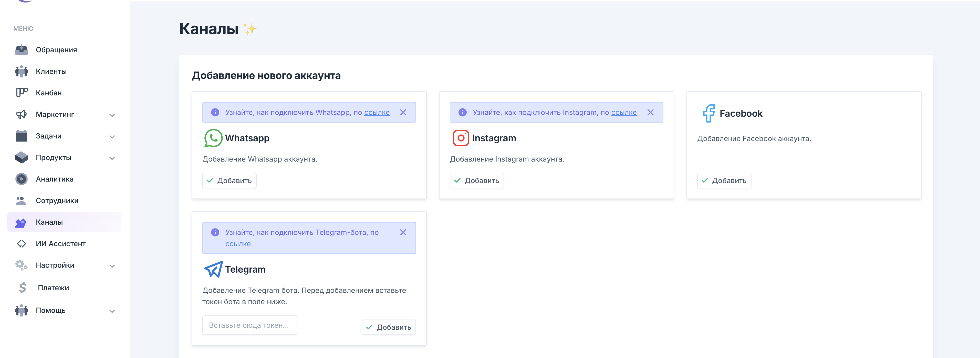Close the Instagram info banner
Screen dimensions: 980x358
pyautogui.click(x=650, y=112)
